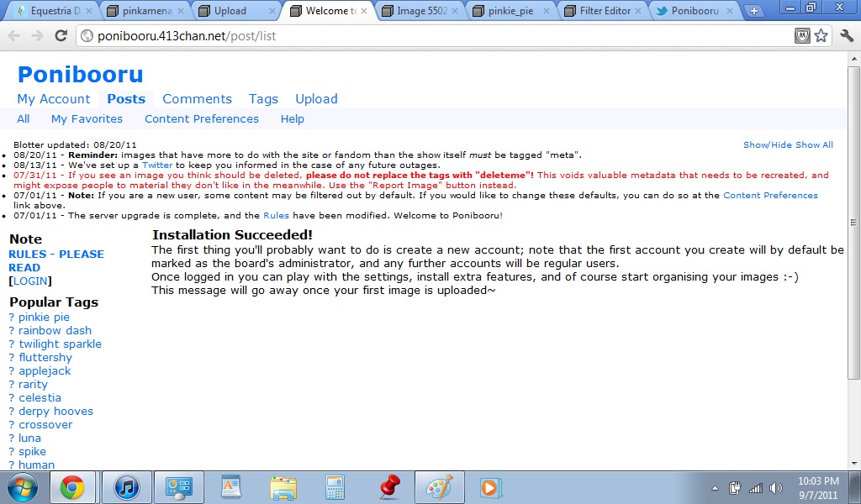The image size is (861, 504).
Task: Click the scrollbar down arrow
Action: pos(853,464)
